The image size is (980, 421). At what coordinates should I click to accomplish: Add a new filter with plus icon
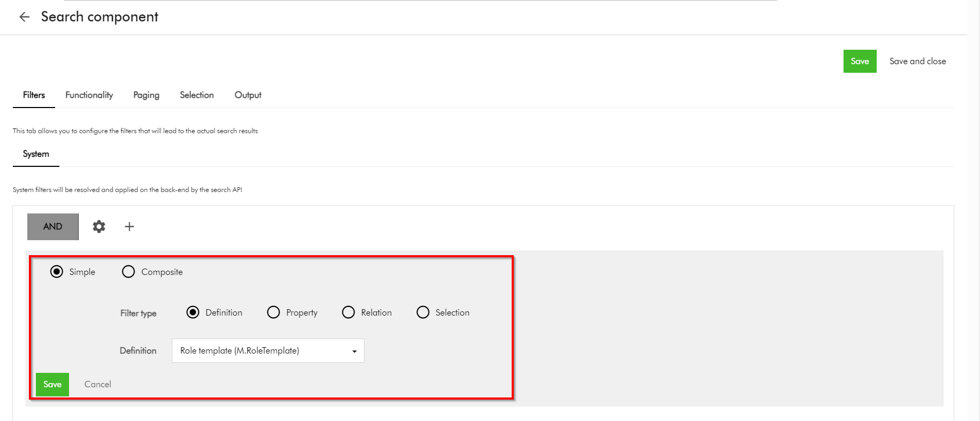(x=129, y=227)
